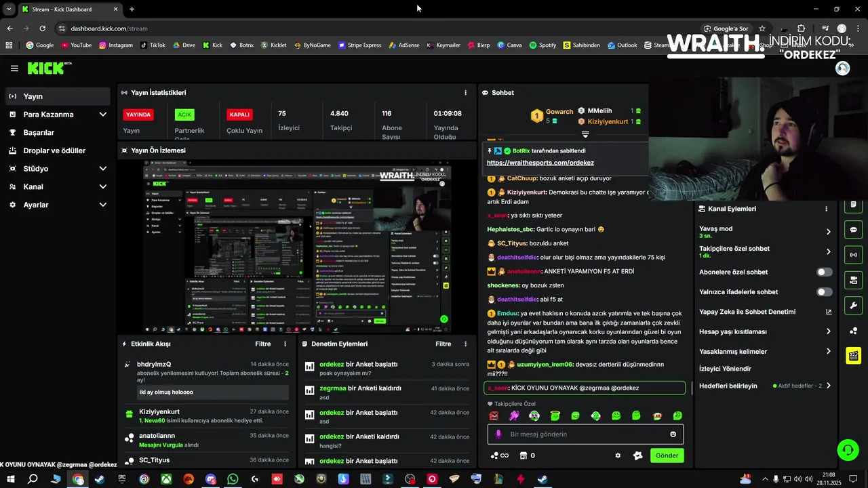Open AI chat moderation external link icon
The height and width of the screenshot is (488, 868).
coord(828,312)
